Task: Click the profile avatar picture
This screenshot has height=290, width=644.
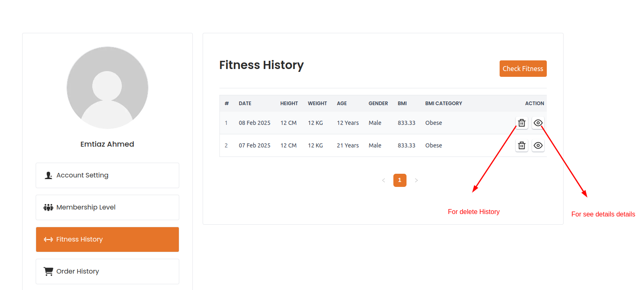Action: coord(107,87)
